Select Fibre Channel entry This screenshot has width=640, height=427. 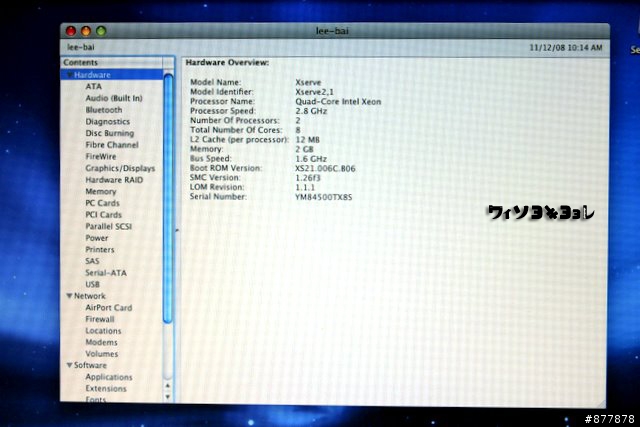click(112, 145)
